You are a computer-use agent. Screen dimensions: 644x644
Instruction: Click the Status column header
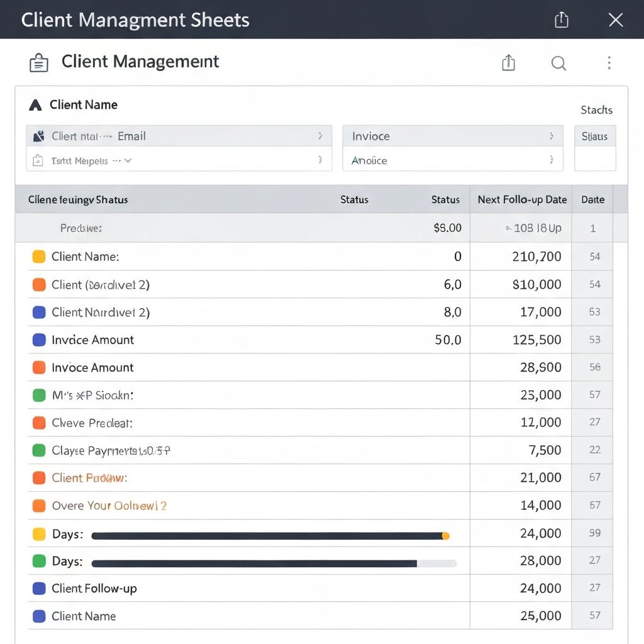pos(354,199)
